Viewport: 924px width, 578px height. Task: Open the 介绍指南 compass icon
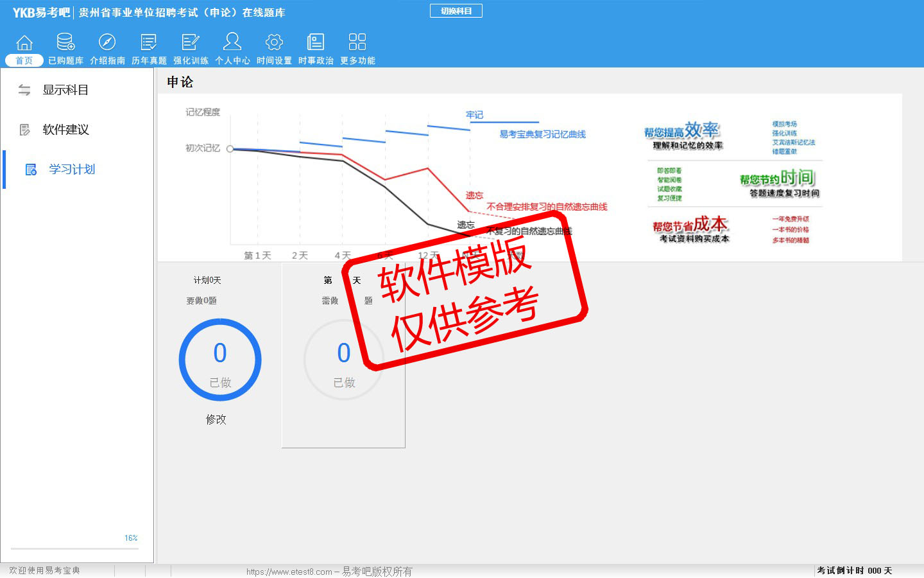(x=107, y=43)
